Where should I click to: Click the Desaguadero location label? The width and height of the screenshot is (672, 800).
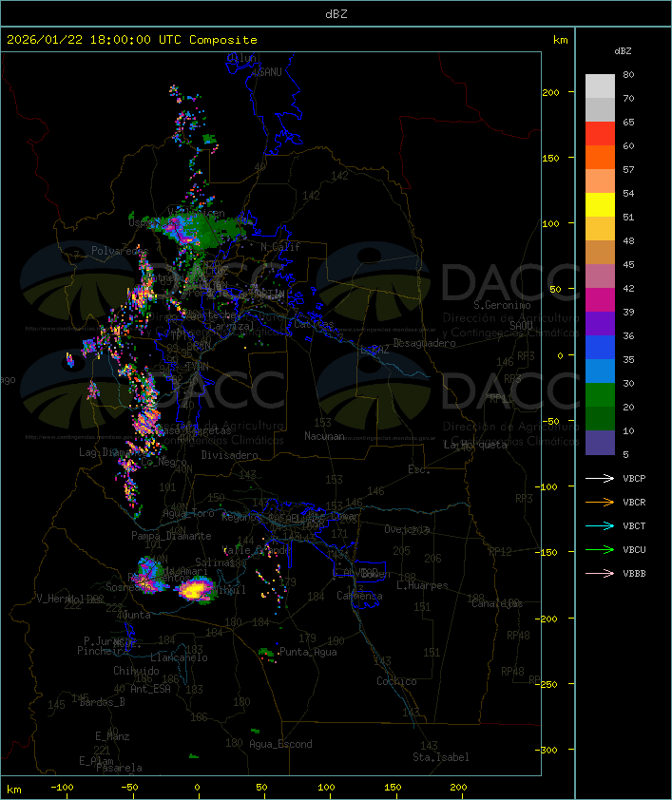click(x=424, y=343)
